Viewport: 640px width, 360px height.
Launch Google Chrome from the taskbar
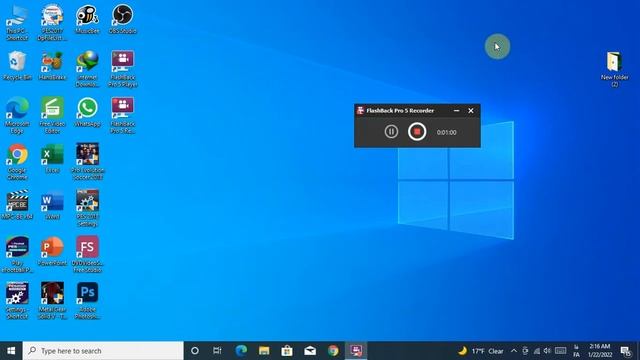(x=333, y=351)
